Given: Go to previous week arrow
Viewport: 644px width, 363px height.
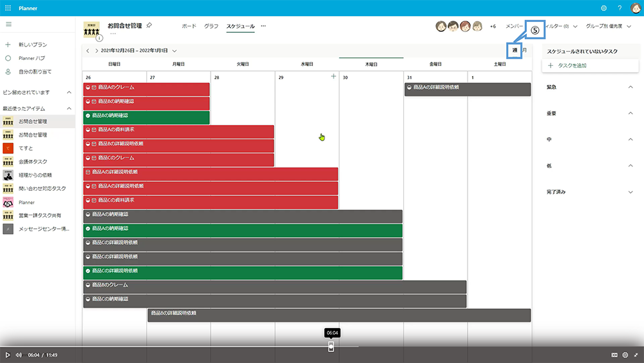Looking at the screenshot, I should [x=88, y=50].
